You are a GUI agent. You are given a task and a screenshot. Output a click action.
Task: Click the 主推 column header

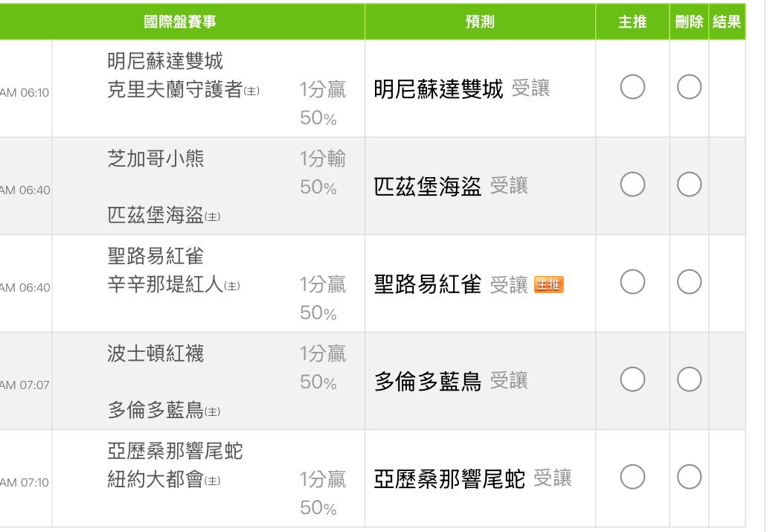[632, 22]
